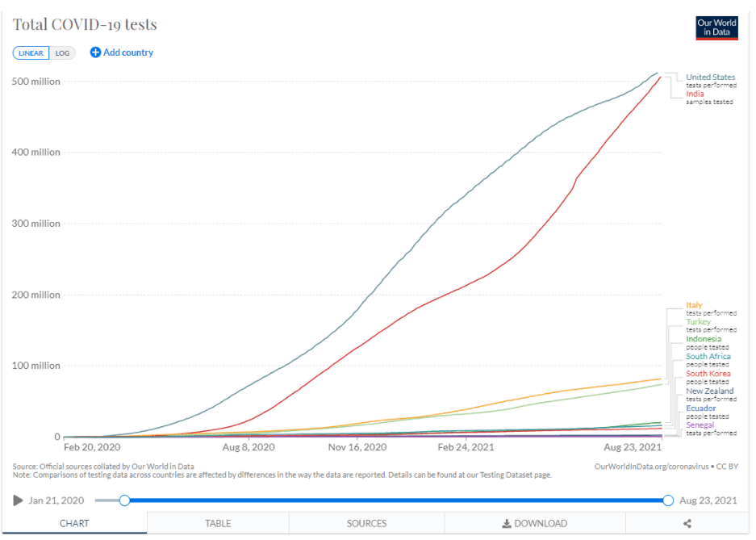
Task: Click the United States legend label
Action: [710, 77]
